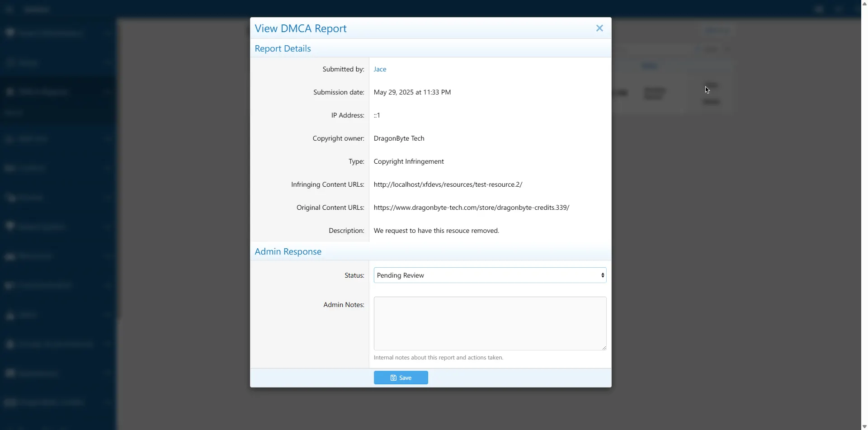Click the Internal notes hint text
This screenshot has width=868, height=430.
[438, 358]
